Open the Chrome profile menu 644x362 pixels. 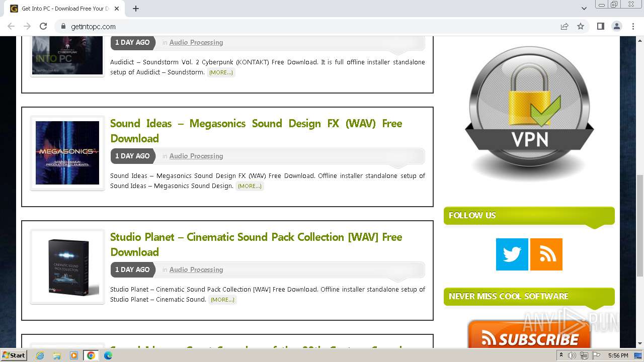click(617, 27)
